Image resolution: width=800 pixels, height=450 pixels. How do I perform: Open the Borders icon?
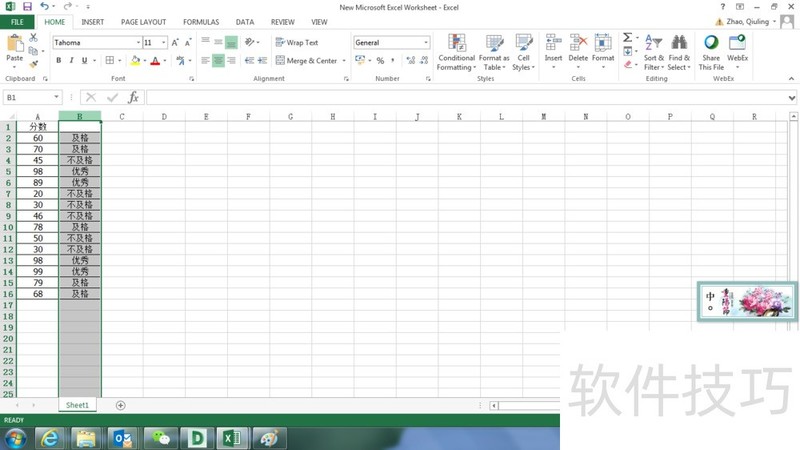[x=110, y=60]
